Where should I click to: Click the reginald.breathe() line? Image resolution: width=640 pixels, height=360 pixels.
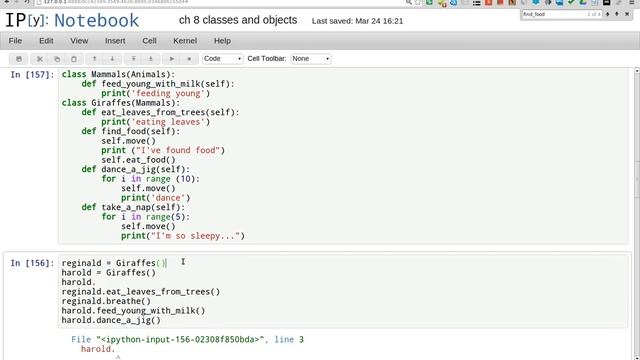click(x=106, y=301)
